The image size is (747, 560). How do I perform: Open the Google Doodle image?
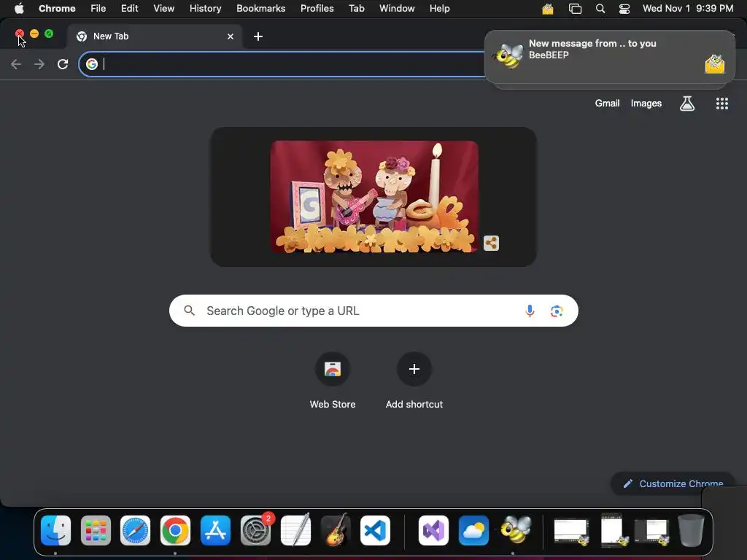point(374,197)
